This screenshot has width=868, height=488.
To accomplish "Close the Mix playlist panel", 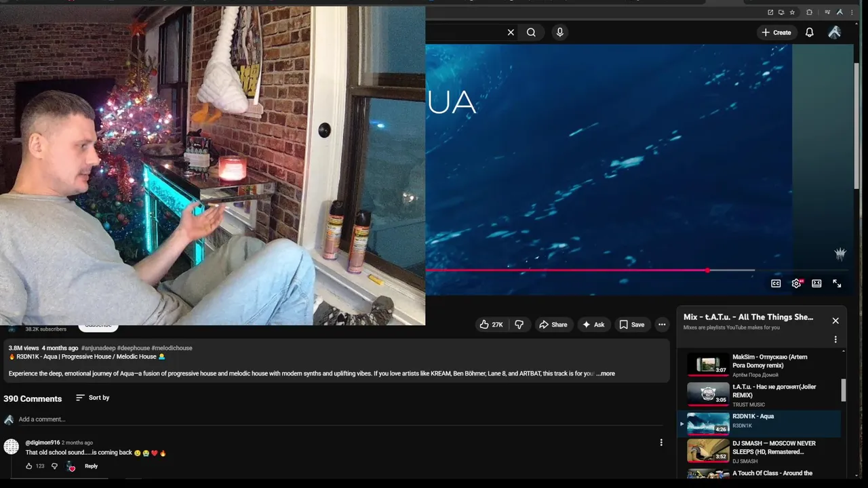I will [835, 321].
